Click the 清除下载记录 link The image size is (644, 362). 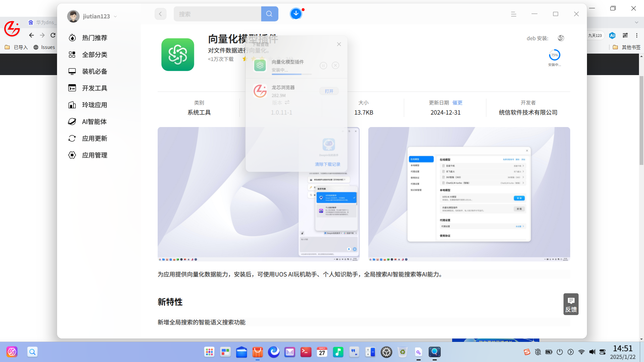point(327,164)
